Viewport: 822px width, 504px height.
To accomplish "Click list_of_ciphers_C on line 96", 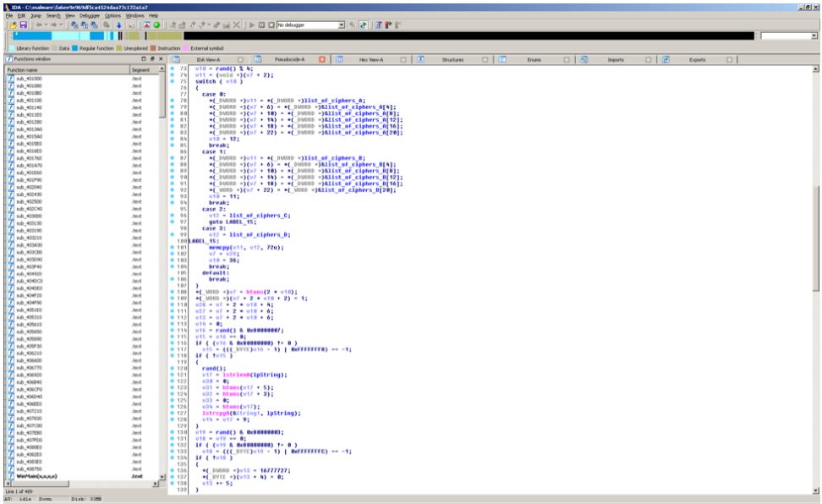I will click(260, 215).
